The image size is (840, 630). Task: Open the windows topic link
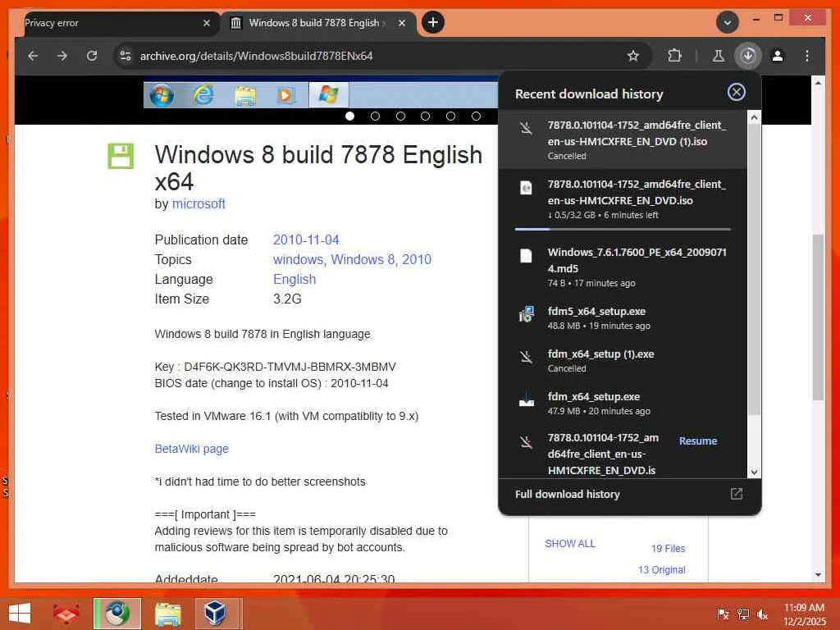tap(298, 259)
